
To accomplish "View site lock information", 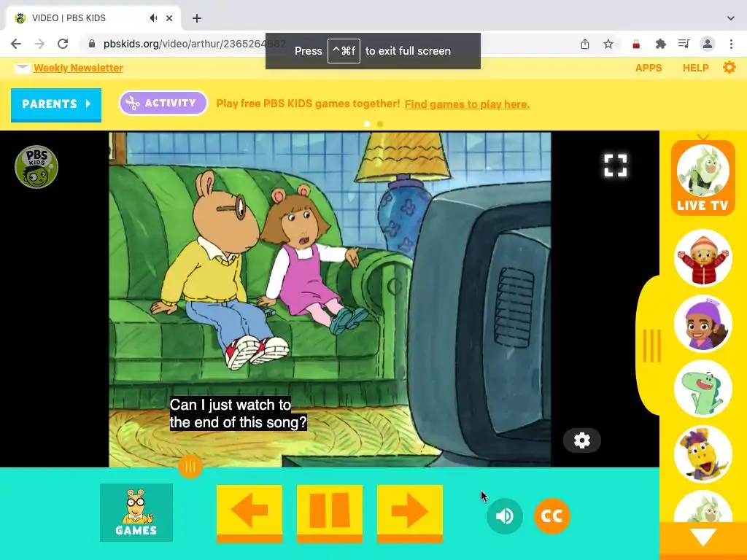I will 92,44.
